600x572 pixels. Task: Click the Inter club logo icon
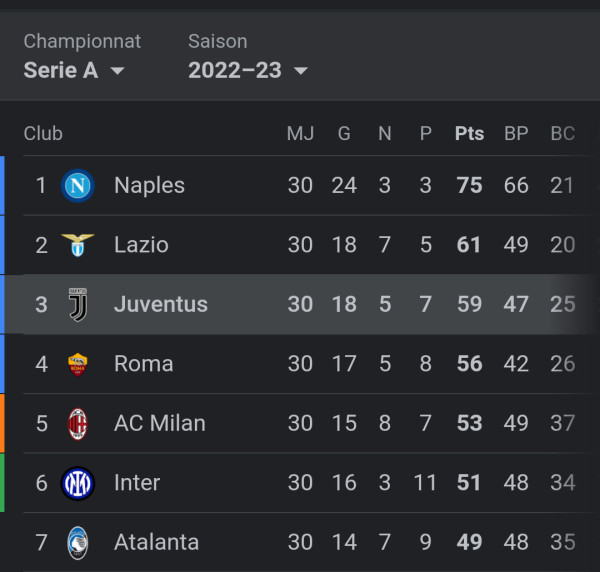(x=78, y=483)
